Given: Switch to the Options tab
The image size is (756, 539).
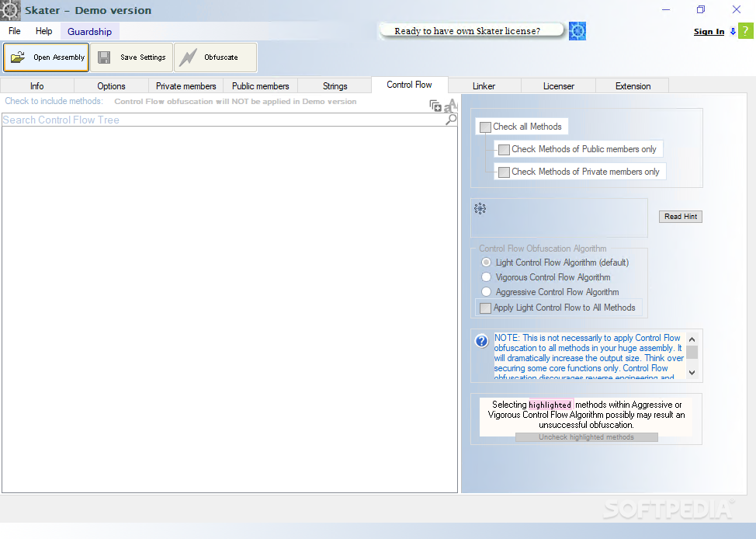Looking at the screenshot, I should (x=111, y=86).
